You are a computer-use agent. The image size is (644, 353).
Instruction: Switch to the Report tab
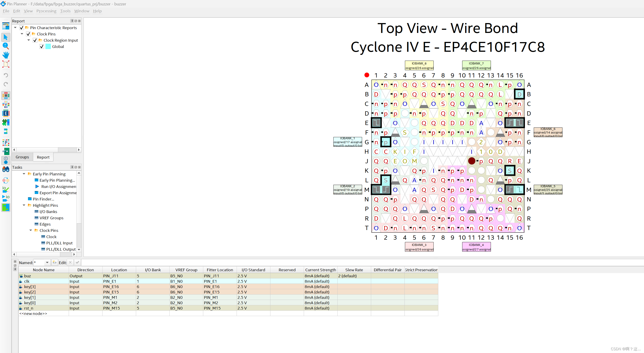click(x=43, y=157)
